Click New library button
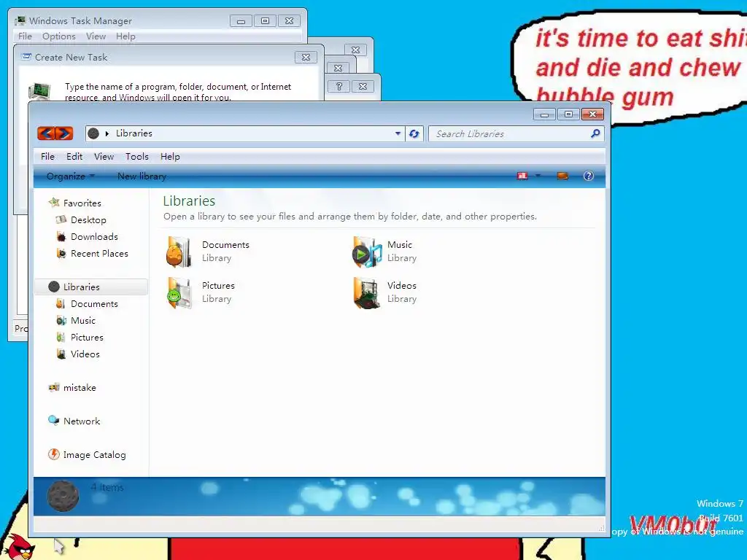This screenshot has height=560, width=747. [x=142, y=176]
